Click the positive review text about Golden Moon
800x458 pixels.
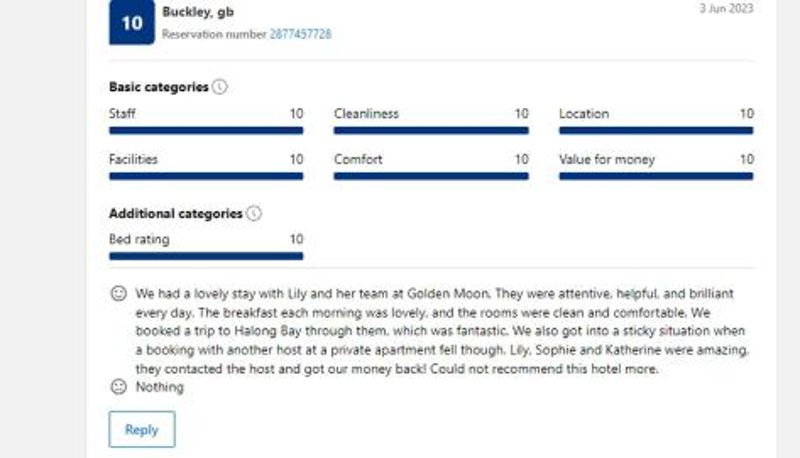click(442, 331)
